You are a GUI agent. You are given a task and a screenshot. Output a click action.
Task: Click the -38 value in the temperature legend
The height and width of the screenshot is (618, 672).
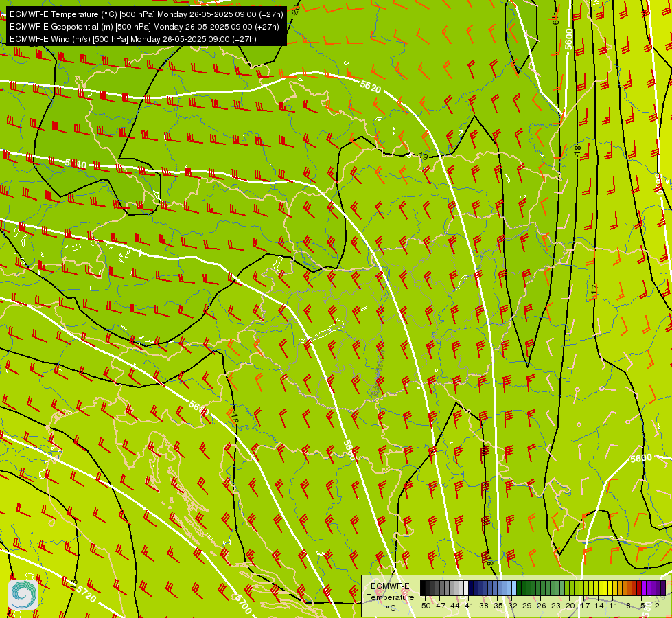click(482, 606)
